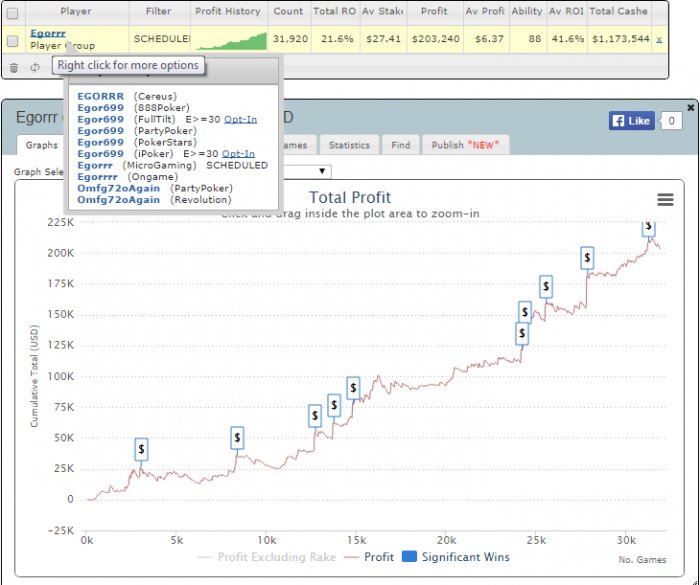
Task: Tick the Egorrr row checkbox
Action: [x=12, y=41]
